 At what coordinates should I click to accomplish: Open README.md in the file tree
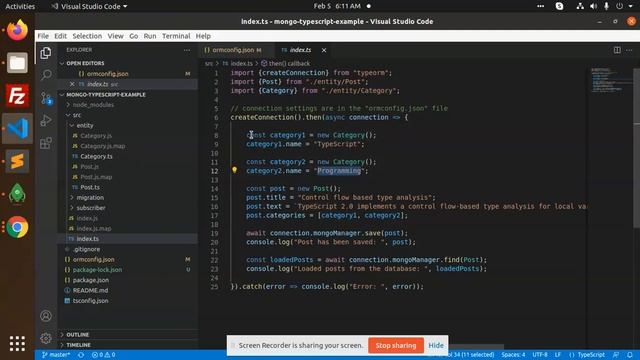coord(90,290)
